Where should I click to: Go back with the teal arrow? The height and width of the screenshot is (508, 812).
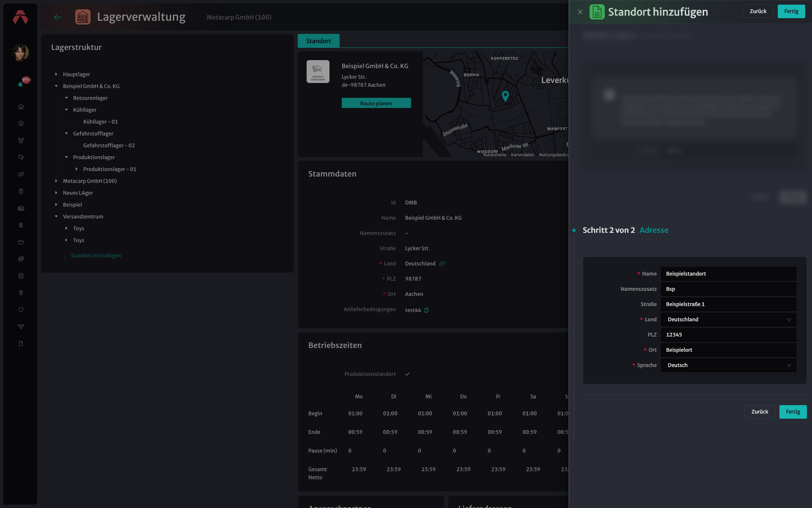[x=58, y=17]
